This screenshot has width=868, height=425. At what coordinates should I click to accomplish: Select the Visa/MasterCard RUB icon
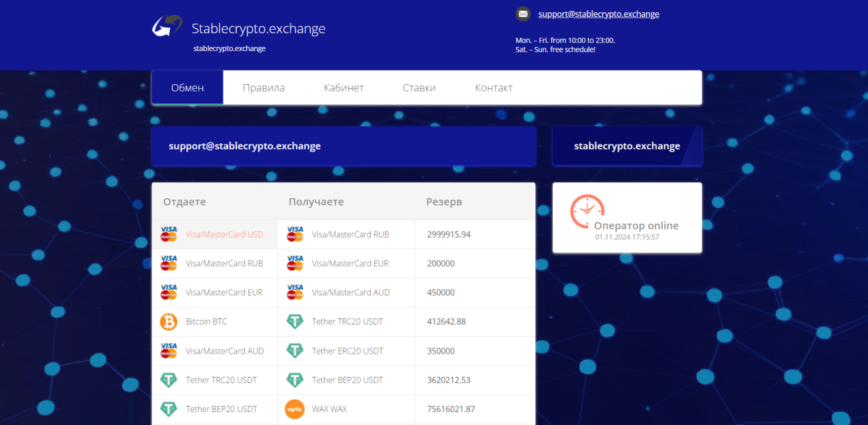[168, 263]
